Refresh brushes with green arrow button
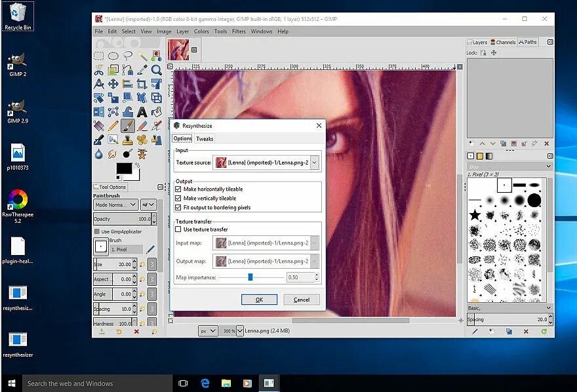 tap(544, 331)
